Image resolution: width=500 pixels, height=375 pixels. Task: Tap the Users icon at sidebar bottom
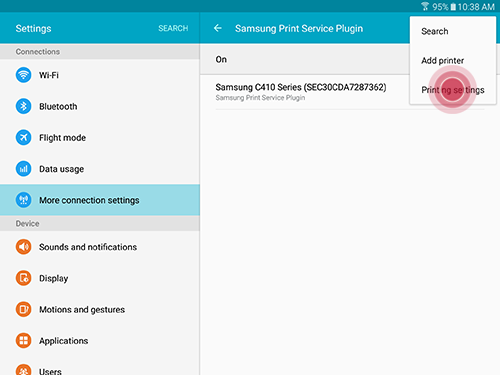pos(23,370)
